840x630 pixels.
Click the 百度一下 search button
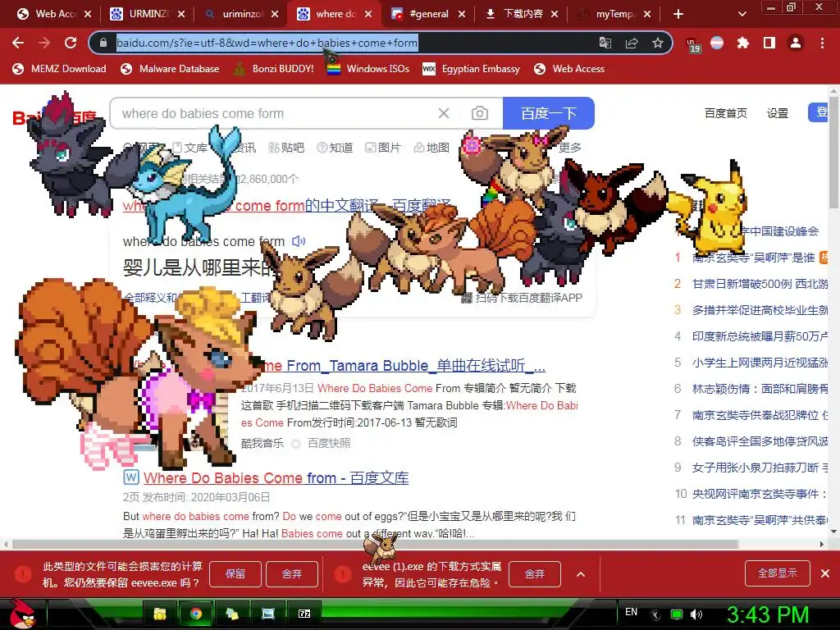(549, 113)
